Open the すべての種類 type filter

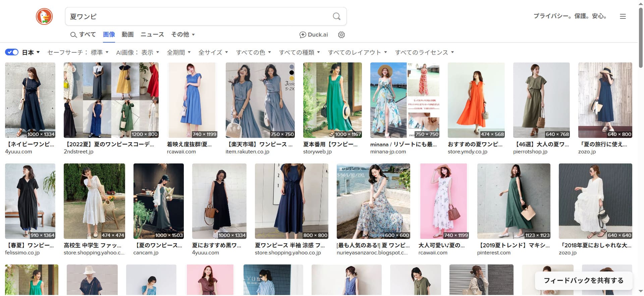[x=300, y=52]
